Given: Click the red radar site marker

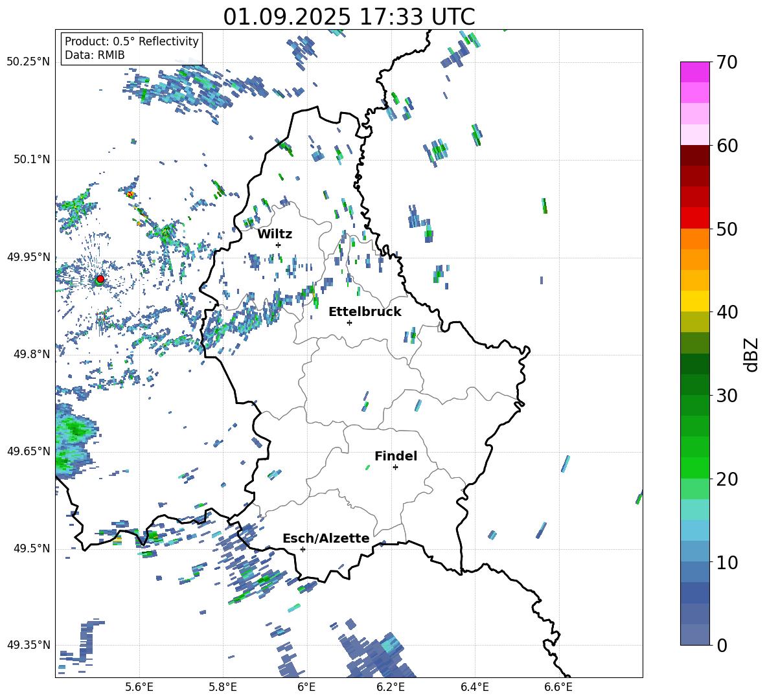Looking at the screenshot, I should [100, 278].
